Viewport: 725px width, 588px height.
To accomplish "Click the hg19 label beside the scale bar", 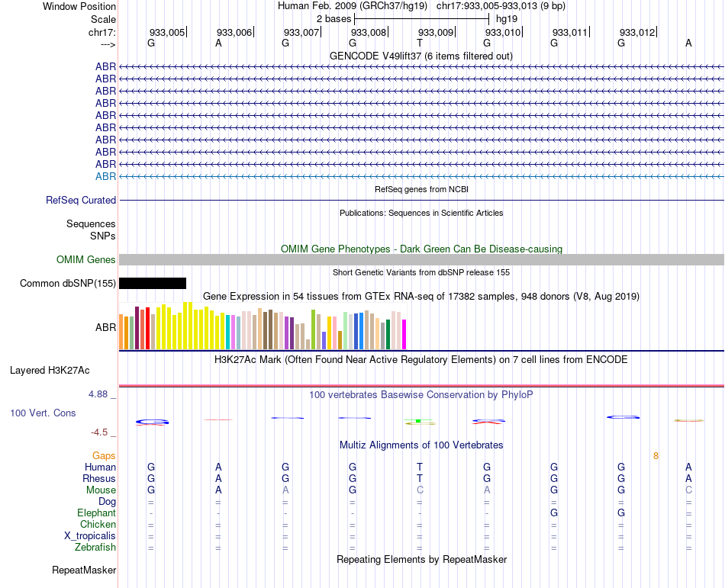I will point(507,19).
